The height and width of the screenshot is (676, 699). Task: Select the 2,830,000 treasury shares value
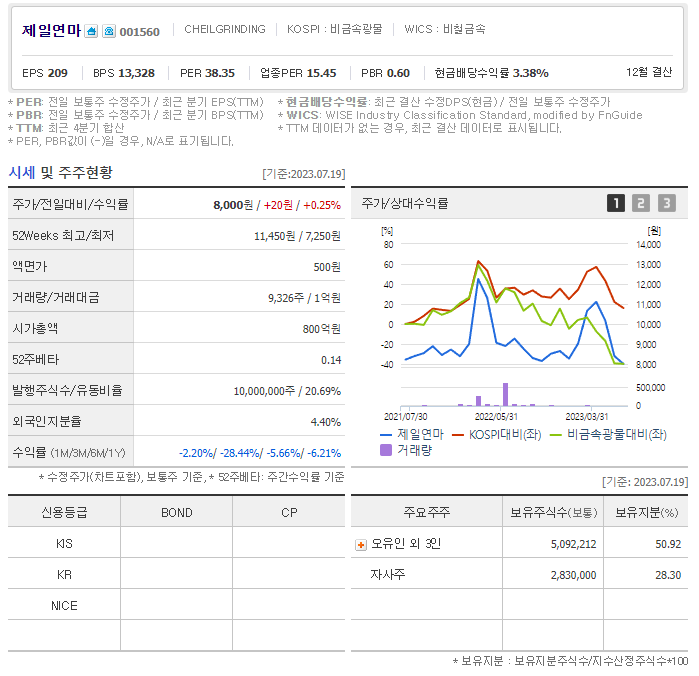(x=573, y=575)
